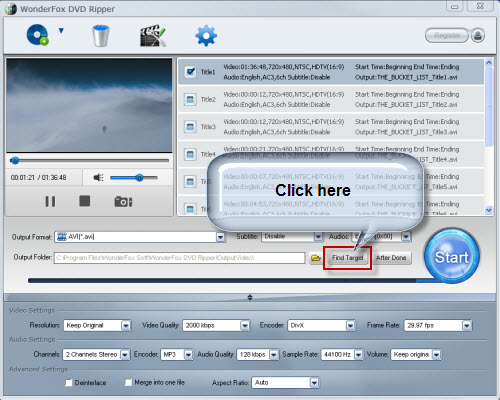Click the video preview image
Screen dimensions: 500x400
(x=89, y=105)
